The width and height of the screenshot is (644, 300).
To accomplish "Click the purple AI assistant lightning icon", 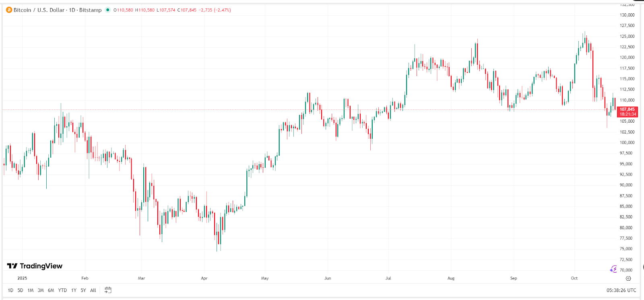I will [x=614, y=269].
